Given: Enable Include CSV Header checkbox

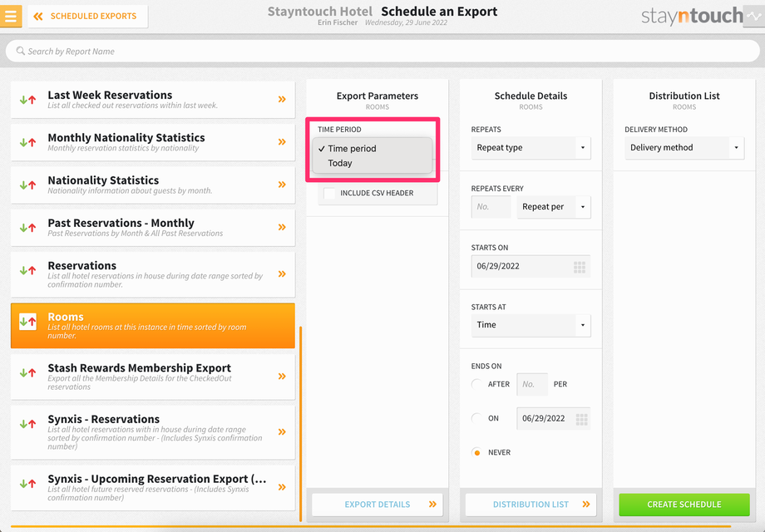Looking at the screenshot, I should [x=329, y=193].
